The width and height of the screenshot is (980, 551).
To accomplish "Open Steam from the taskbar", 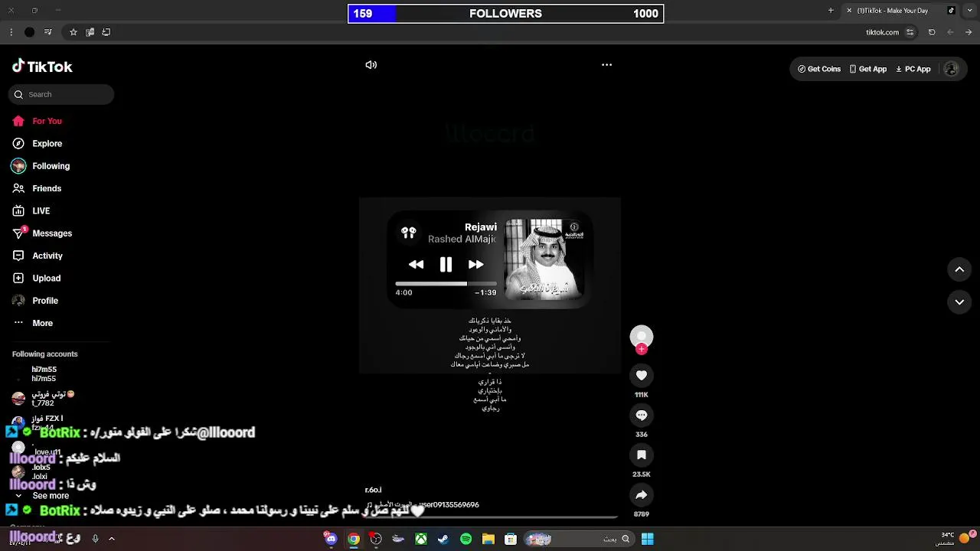I will click(443, 539).
